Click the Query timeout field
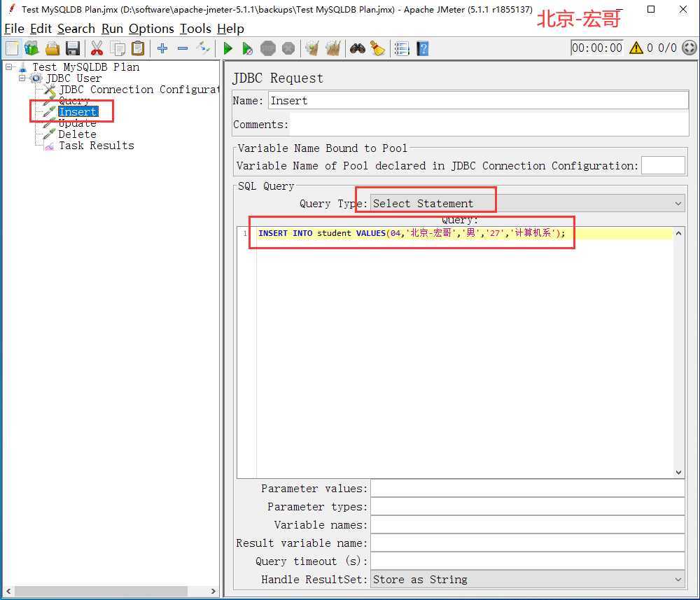Viewport: 700px width, 600px height. (528, 561)
